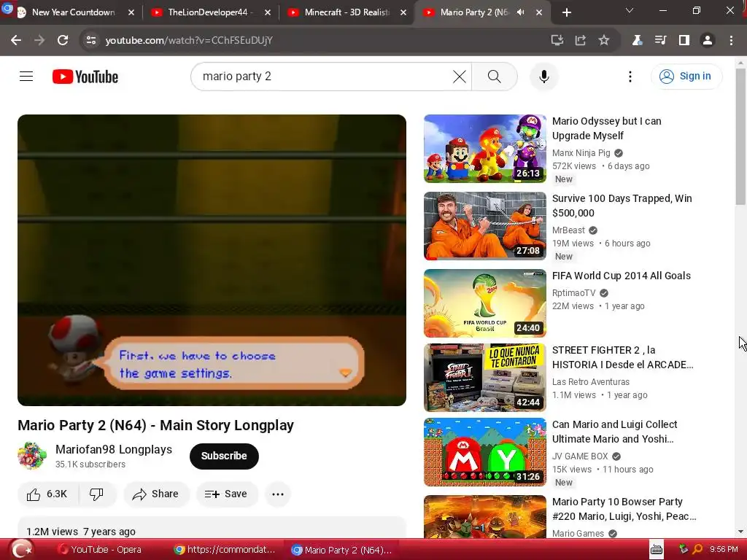Open Las Retro Aventuras channel link
The height and width of the screenshot is (560, 747).
[591, 382]
